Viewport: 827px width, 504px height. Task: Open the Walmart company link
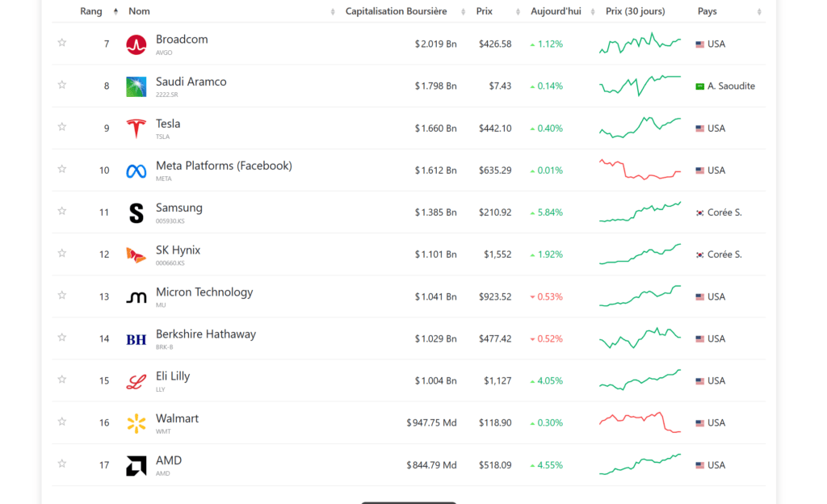pos(177,418)
